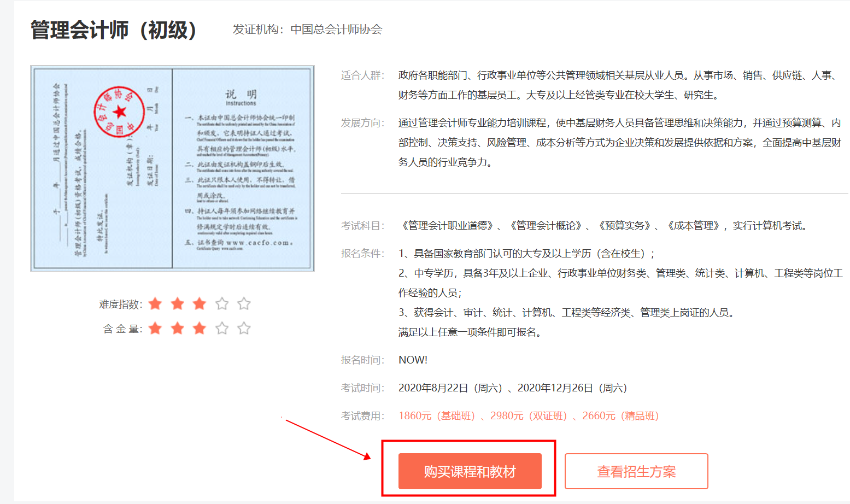
Task: Click the 难度指数 label
Action: point(121,304)
